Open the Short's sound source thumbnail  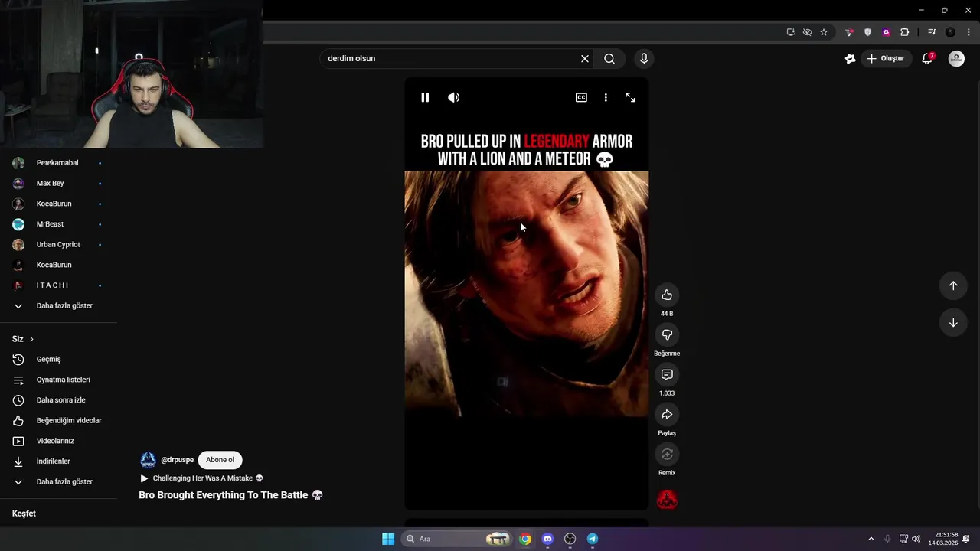click(667, 500)
